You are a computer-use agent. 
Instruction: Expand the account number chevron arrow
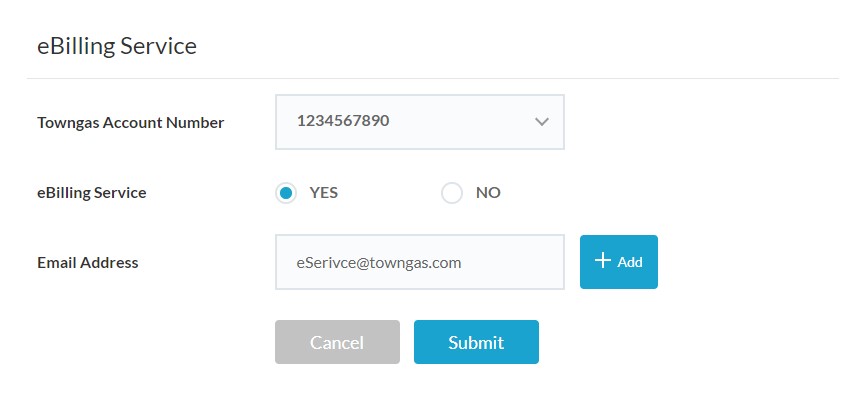coord(542,122)
